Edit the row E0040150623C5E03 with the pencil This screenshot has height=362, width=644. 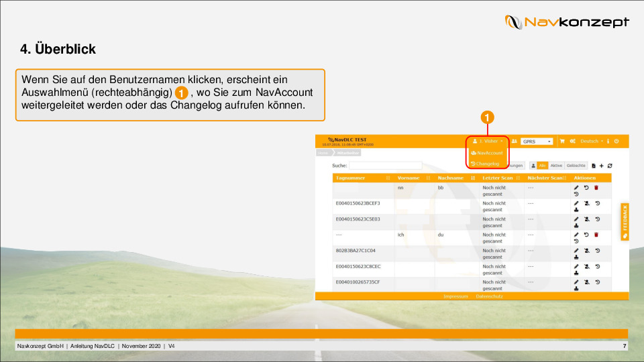click(x=576, y=220)
